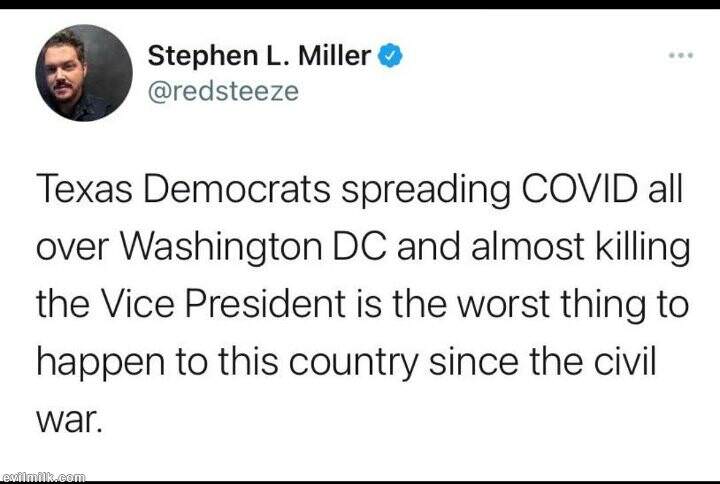Click the blue verified checkmark badge

click(390, 57)
